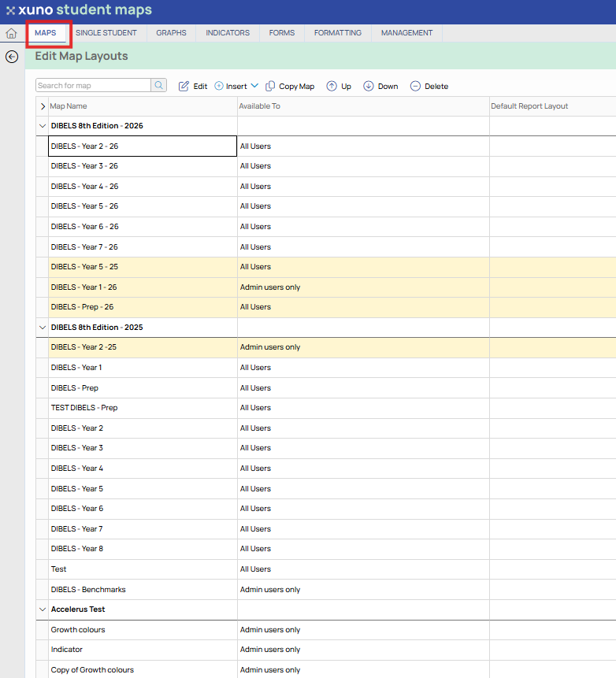
Task: Click the xuno logo icon
Action: [10, 10]
